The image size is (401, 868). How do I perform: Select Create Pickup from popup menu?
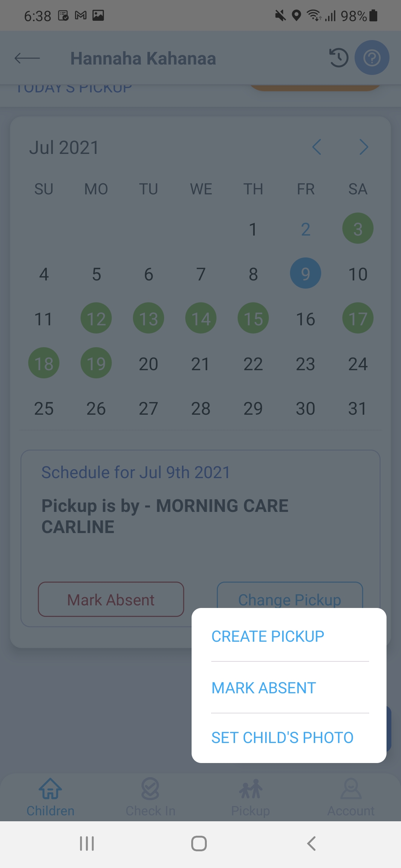(x=268, y=637)
